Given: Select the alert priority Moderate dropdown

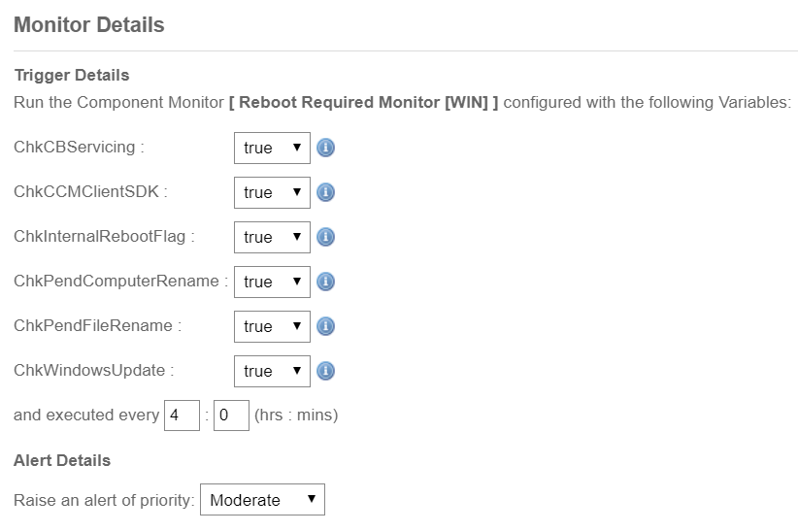Looking at the screenshot, I should coord(263,499).
